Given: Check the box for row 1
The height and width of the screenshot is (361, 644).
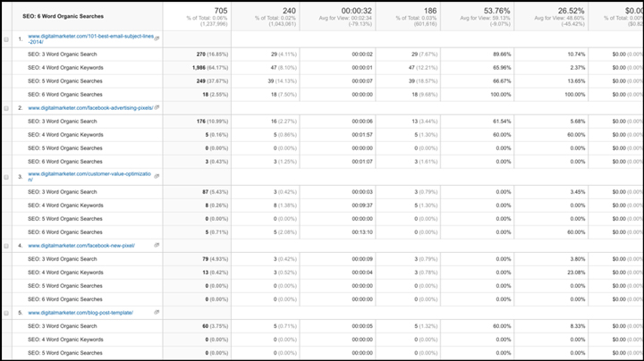Looking at the screenshot, I should 8,39.
